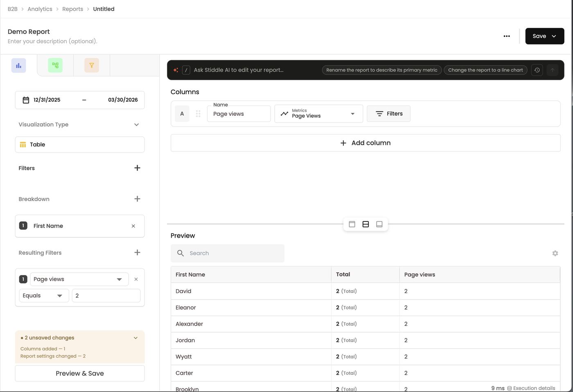
Task: Select split panel layout icon
Action: click(x=365, y=224)
